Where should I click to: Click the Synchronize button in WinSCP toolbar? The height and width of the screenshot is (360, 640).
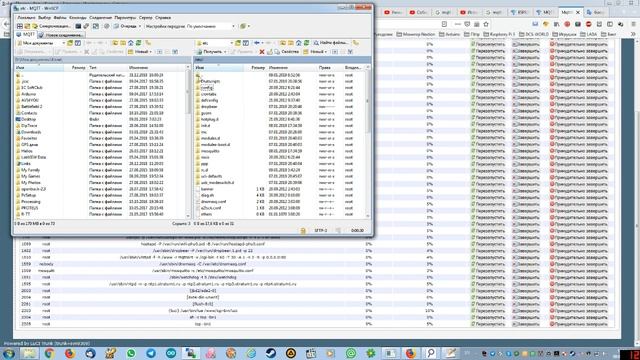51,26
